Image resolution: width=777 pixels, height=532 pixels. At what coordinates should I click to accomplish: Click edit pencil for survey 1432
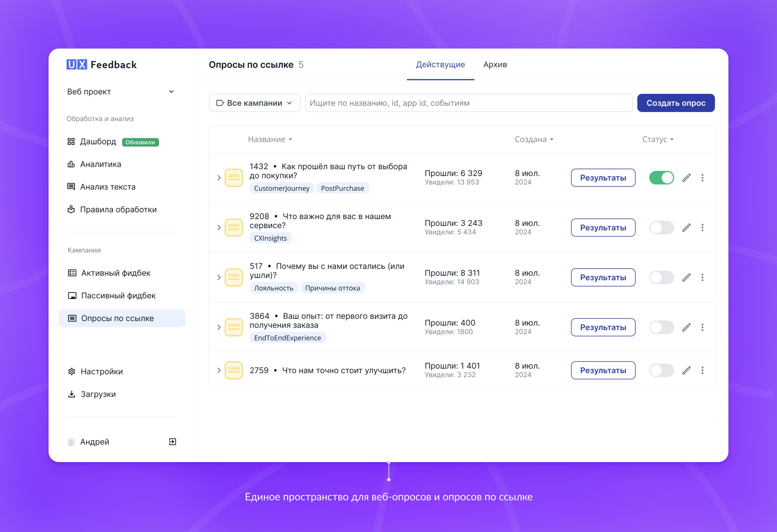(x=686, y=178)
